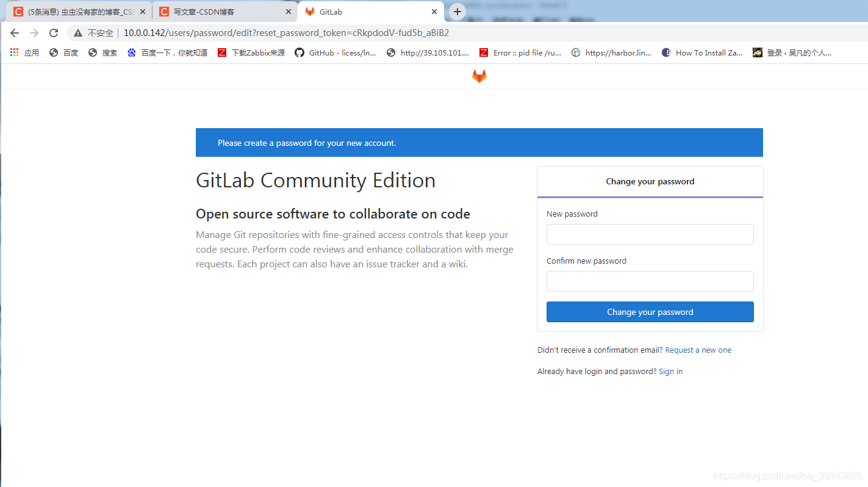The image size is (868, 487).
Task: Open the http://39.105.101 bookmark
Action: 428,53
